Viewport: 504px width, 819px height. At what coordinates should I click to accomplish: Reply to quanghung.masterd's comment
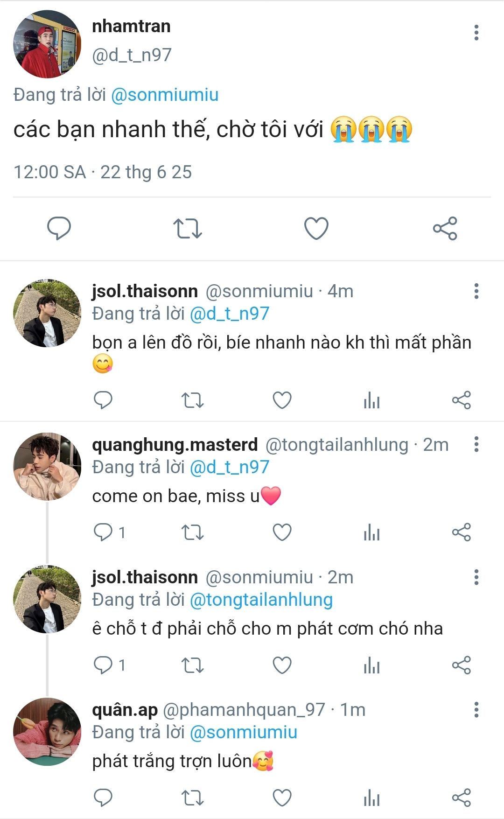[x=103, y=532]
